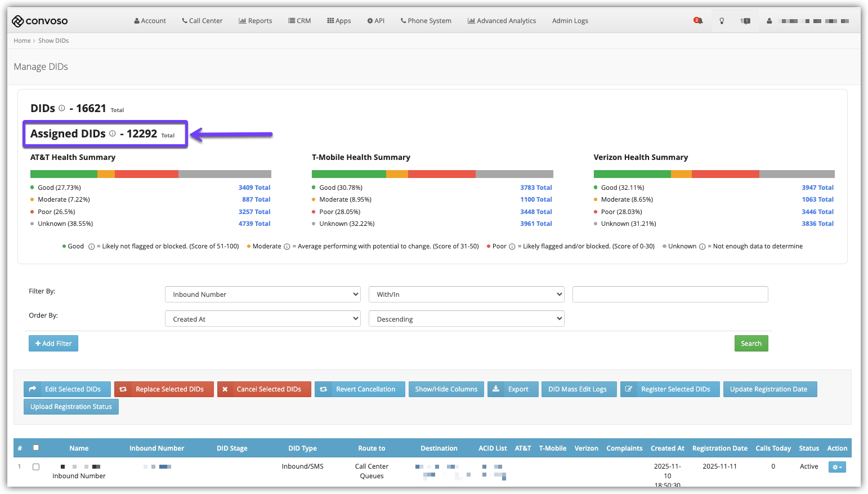Toggle the select-all checkbox in table header
The image size is (868, 494).
[x=36, y=448]
